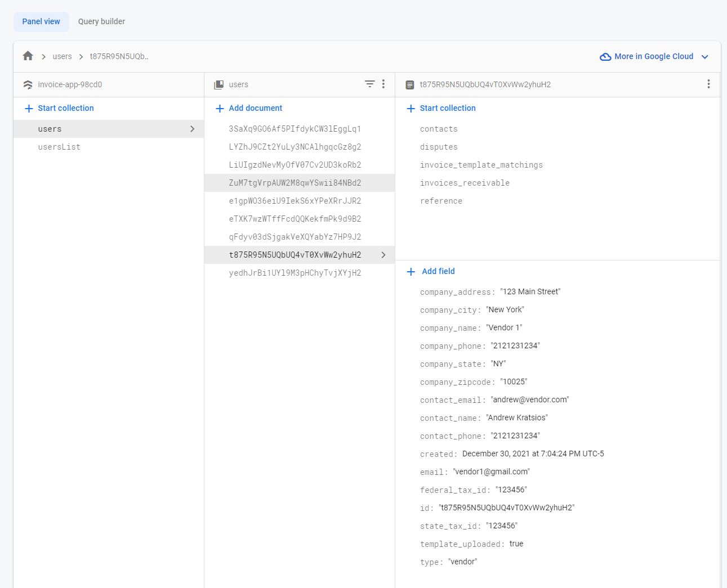This screenshot has height=588, width=727.
Task: Open the users collection filter icon
Action: click(369, 84)
